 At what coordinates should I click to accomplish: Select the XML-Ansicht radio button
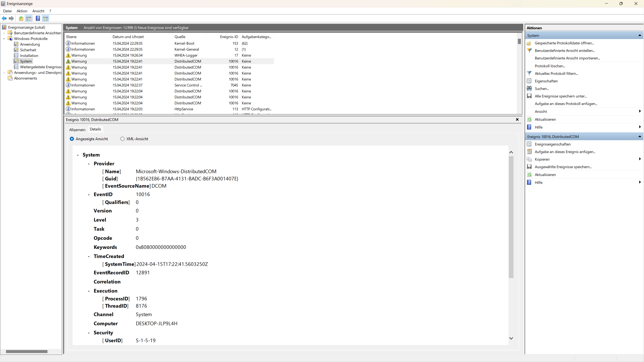(x=123, y=139)
